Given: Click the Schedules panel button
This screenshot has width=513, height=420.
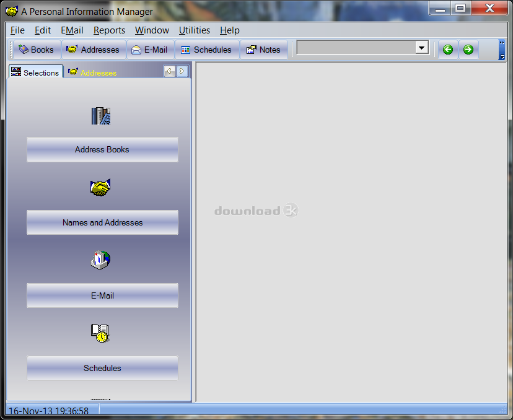Looking at the screenshot, I should point(102,369).
